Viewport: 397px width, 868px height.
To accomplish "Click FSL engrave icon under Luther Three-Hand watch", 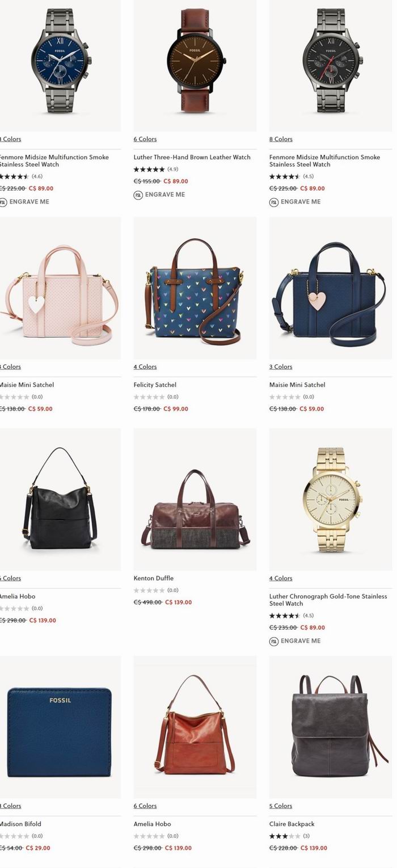I will (138, 195).
